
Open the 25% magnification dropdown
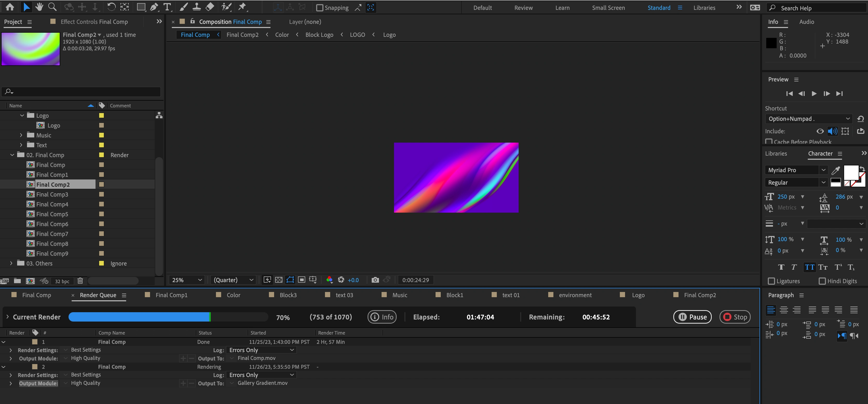pyautogui.click(x=186, y=280)
